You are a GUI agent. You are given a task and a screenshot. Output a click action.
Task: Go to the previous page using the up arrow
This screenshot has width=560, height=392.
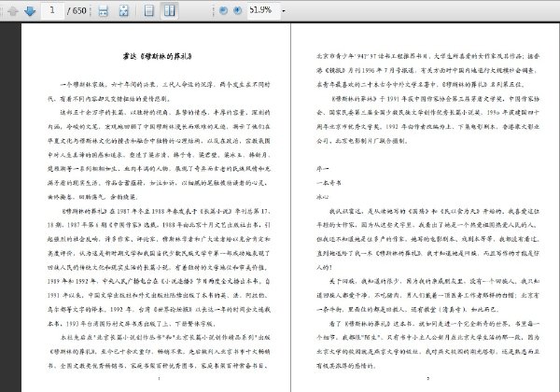[13, 11]
